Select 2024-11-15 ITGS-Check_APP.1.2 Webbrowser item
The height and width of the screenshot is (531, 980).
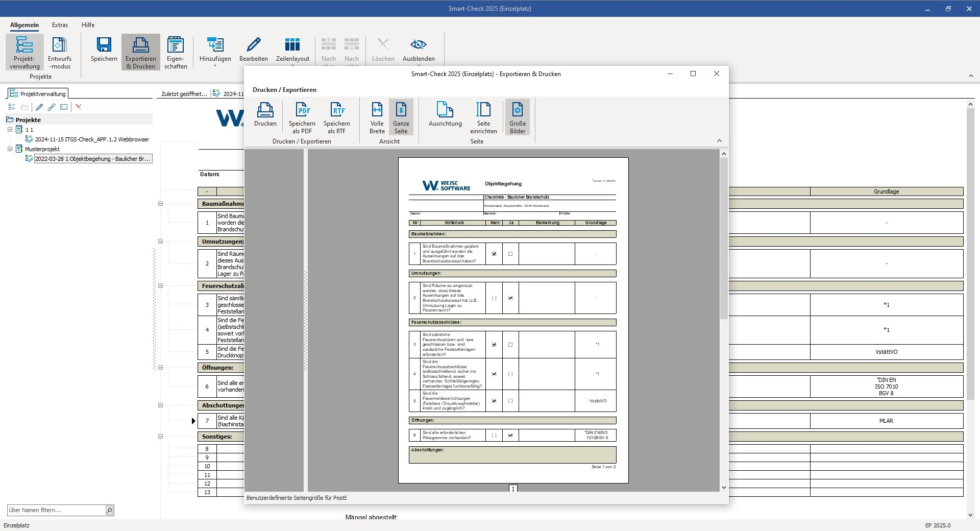[x=92, y=139]
